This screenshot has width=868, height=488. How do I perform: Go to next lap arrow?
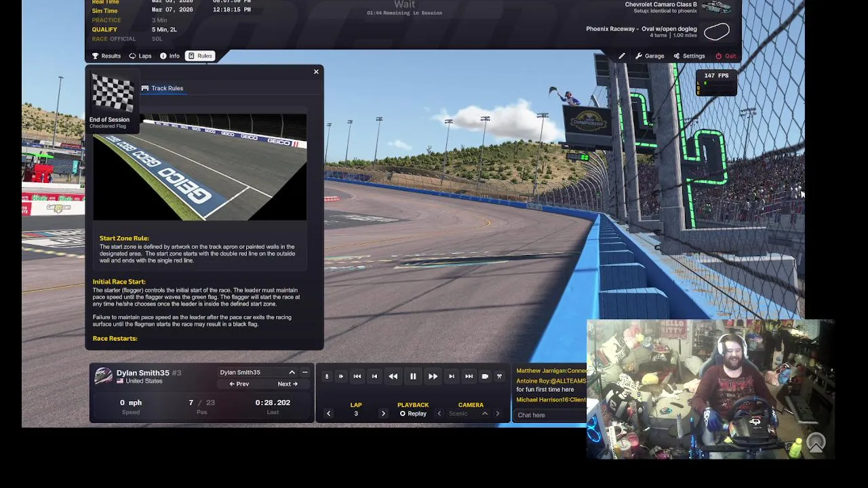(383, 413)
